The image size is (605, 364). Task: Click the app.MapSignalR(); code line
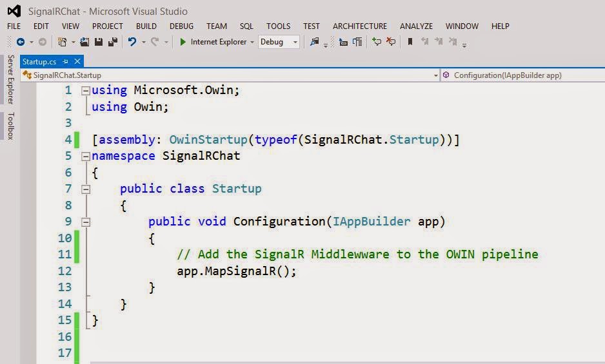tap(237, 271)
